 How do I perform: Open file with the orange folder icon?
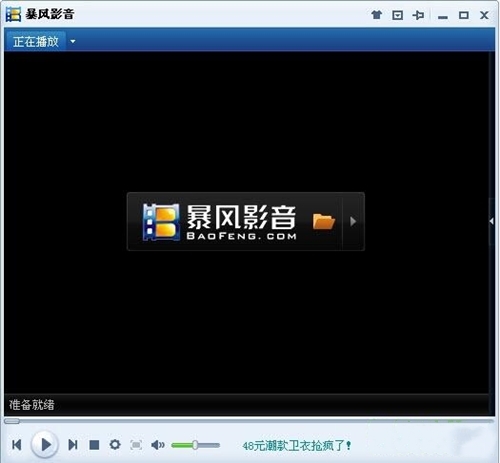[324, 221]
